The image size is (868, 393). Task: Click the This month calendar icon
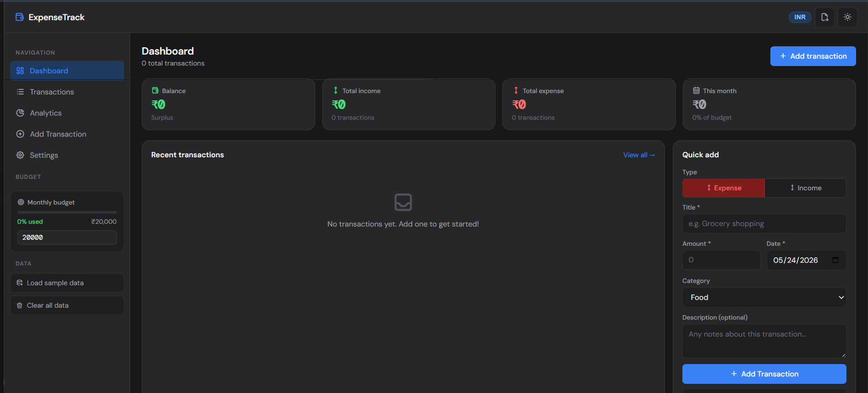[696, 90]
